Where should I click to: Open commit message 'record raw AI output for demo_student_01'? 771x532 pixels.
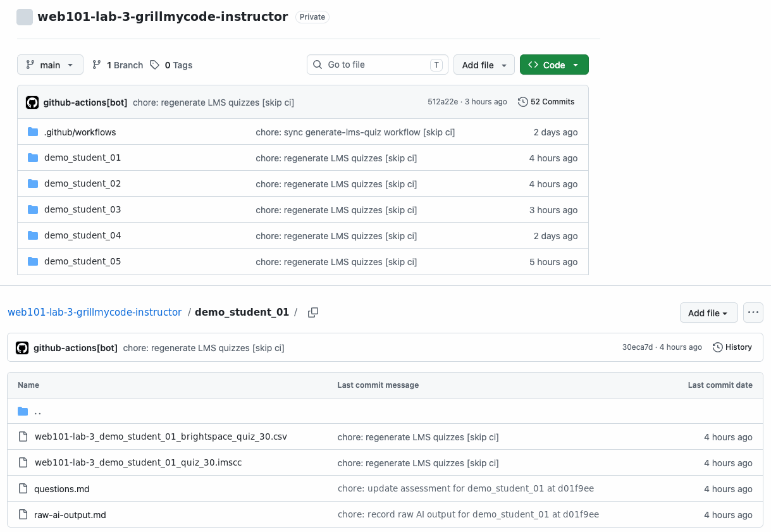[468, 514]
